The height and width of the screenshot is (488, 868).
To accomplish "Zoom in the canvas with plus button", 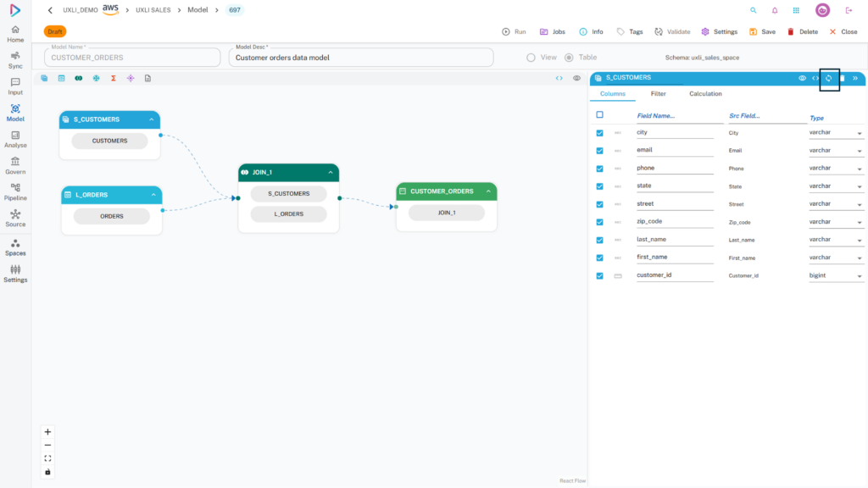I will pos(47,432).
